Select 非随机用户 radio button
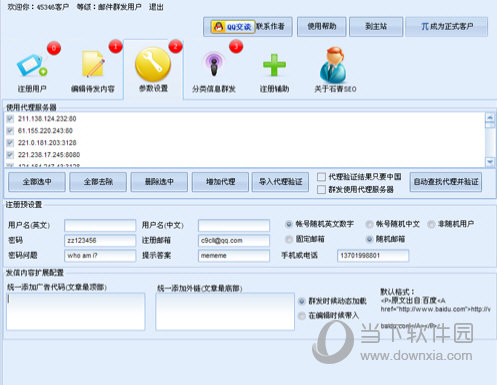The height and width of the screenshot is (385, 497). tap(431, 224)
